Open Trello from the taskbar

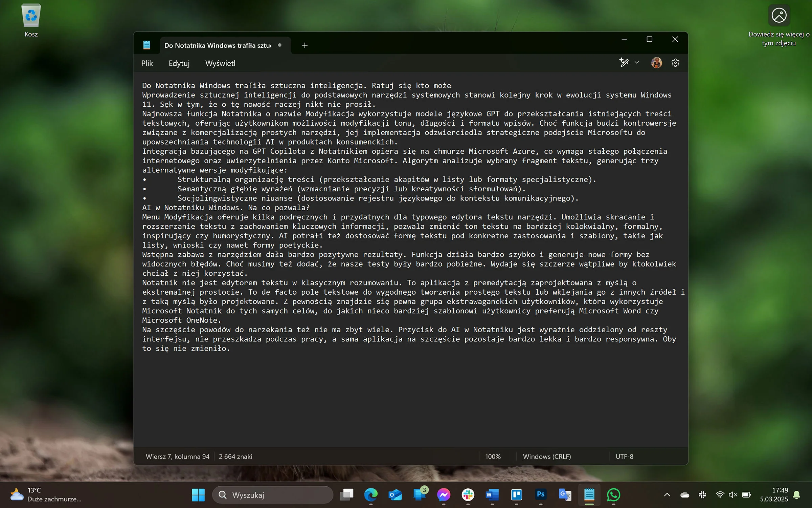tap(516, 495)
